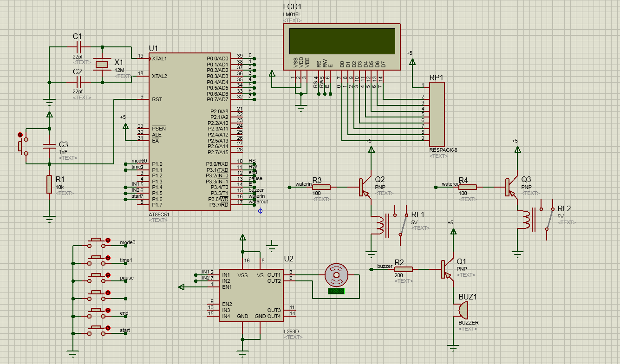Click the BUZ1 reference label

coord(468,297)
